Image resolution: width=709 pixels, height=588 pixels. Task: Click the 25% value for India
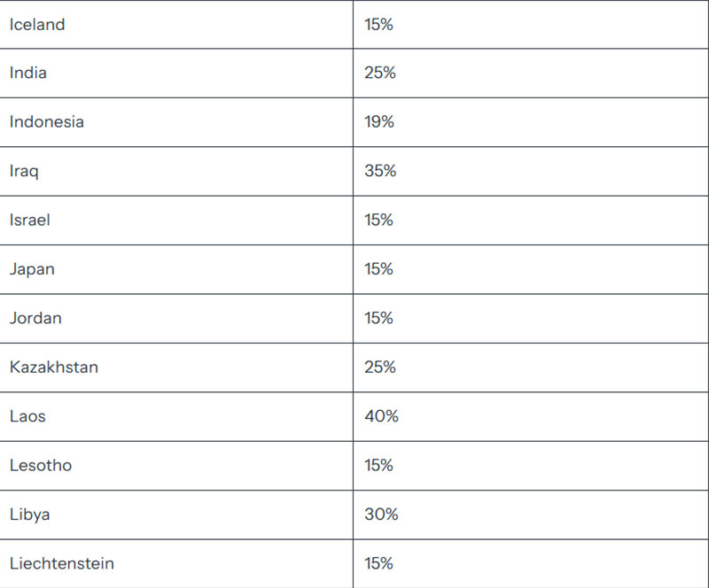pyautogui.click(x=380, y=73)
